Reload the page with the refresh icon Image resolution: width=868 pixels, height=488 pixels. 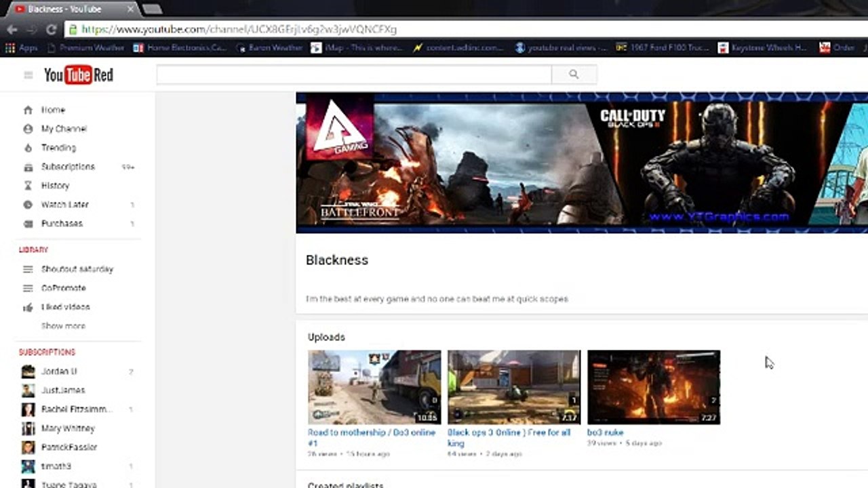pyautogui.click(x=51, y=29)
